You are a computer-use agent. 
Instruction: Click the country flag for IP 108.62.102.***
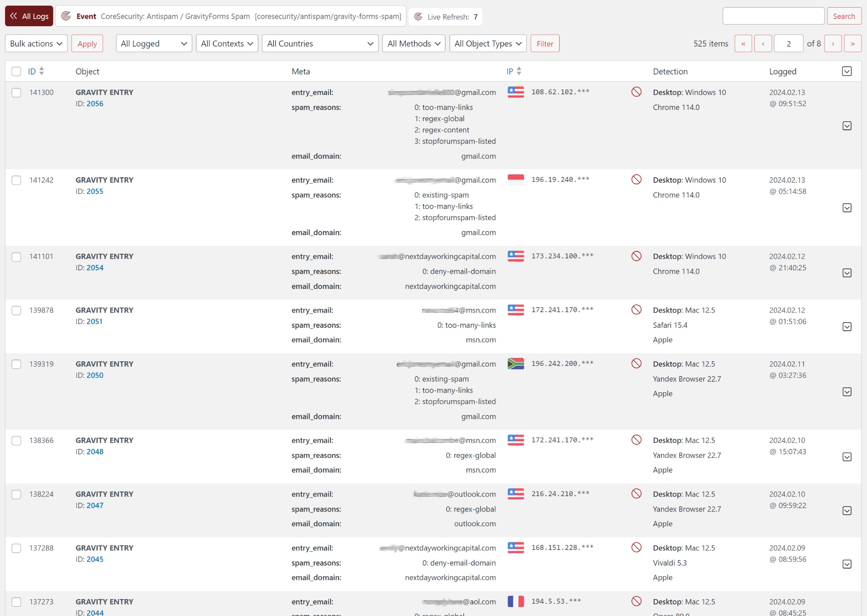click(516, 92)
